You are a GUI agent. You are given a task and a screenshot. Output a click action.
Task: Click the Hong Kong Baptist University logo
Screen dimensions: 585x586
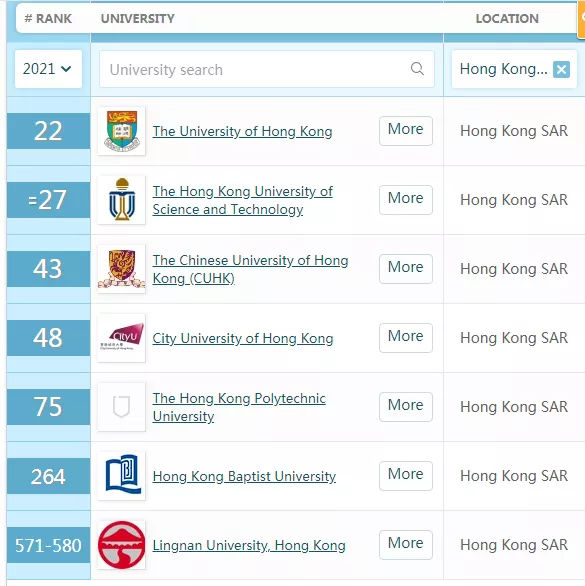click(x=121, y=476)
